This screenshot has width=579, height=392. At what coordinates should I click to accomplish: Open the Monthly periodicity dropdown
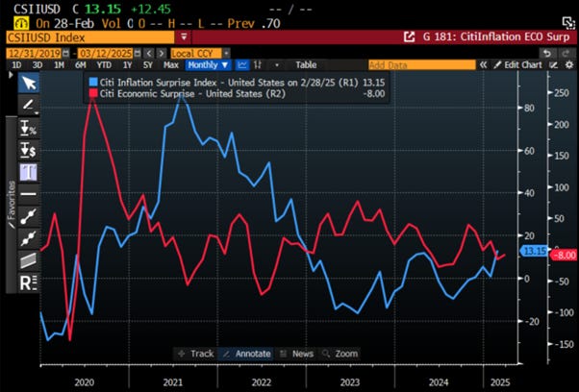click(208, 65)
